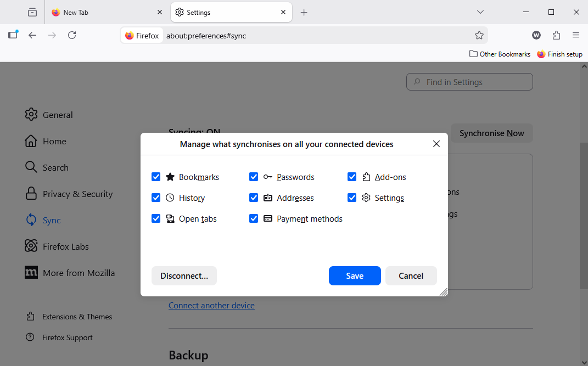The width and height of the screenshot is (588, 366).
Task: Click the extensions toolbar icon
Action: (x=556, y=35)
